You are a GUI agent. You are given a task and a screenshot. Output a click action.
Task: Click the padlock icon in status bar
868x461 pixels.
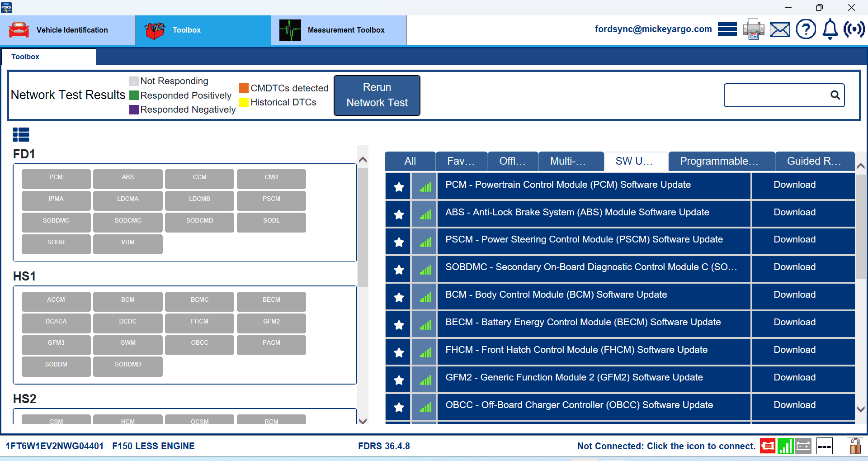(854, 446)
